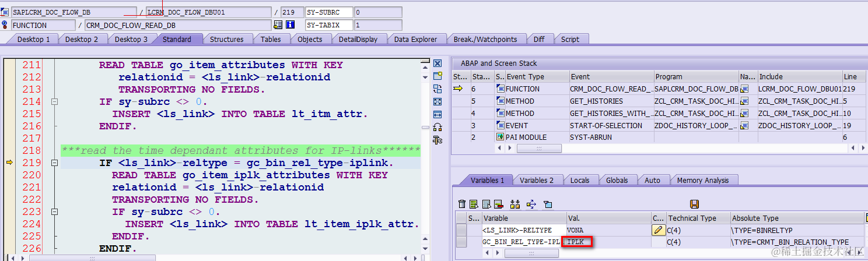Click the SY-TABIX value field

tap(377, 25)
